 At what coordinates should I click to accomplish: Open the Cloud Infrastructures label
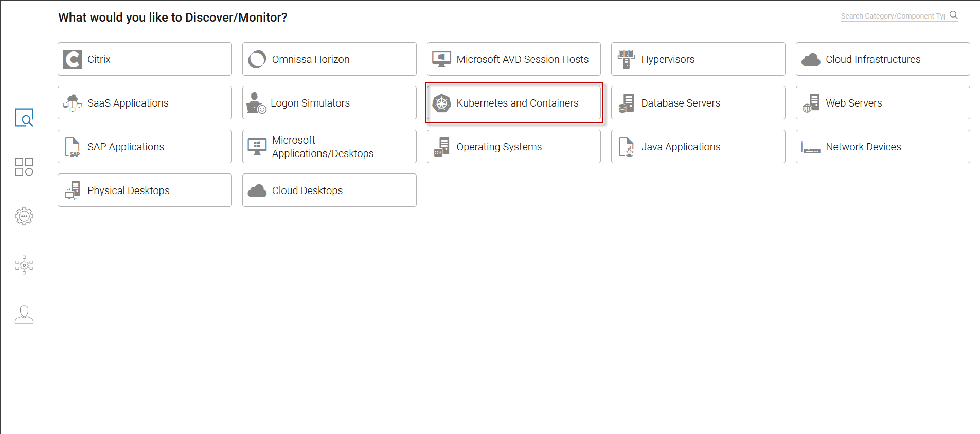873,59
